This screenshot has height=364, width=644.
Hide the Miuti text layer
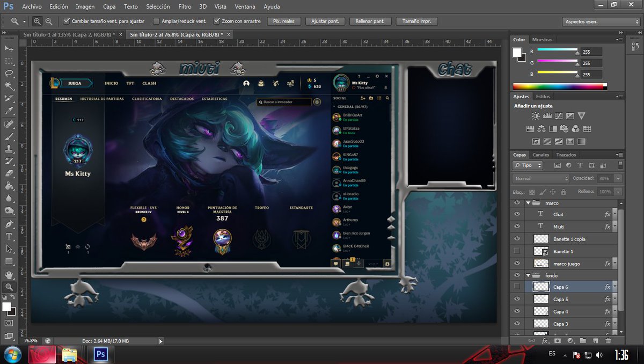(x=517, y=226)
